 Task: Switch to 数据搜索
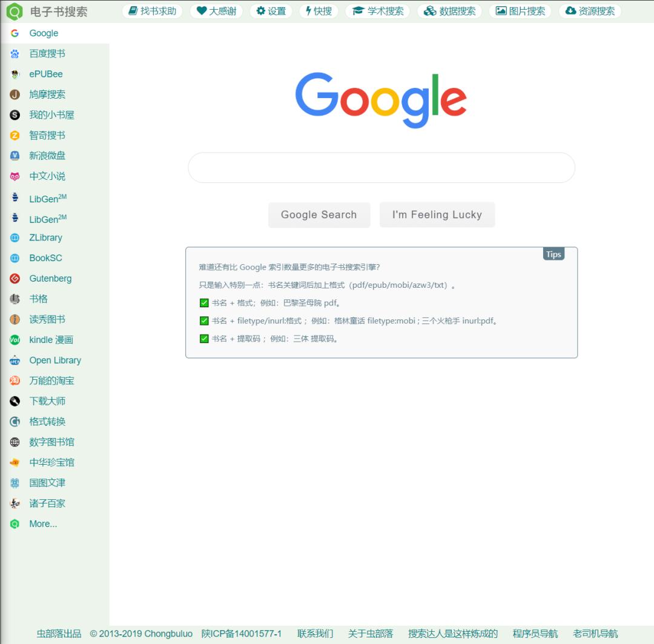point(449,11)
